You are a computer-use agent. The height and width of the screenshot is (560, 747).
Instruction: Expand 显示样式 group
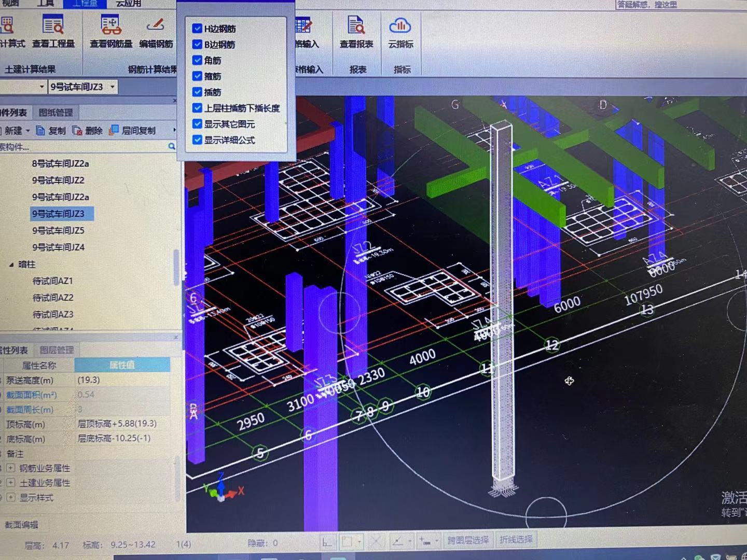coord(10,497)
